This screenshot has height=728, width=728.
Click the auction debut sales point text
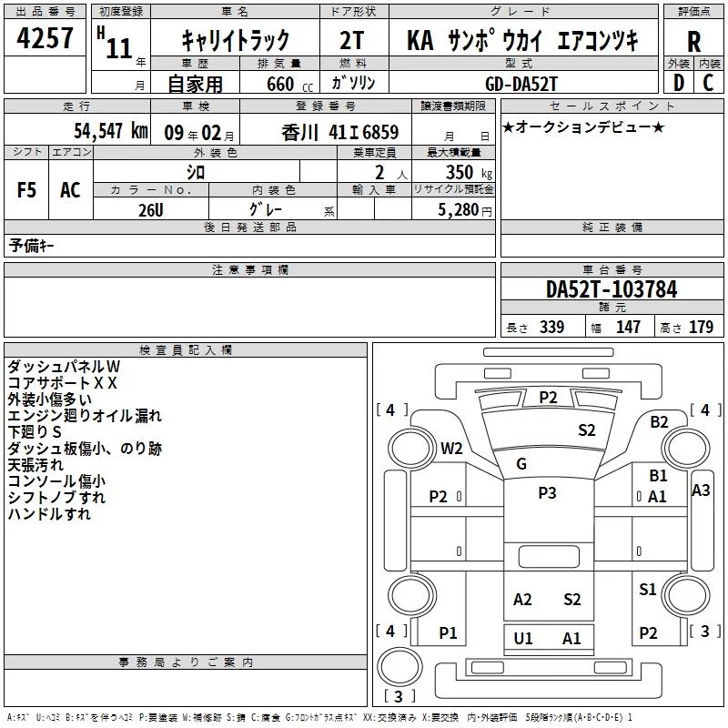point(583,126)
